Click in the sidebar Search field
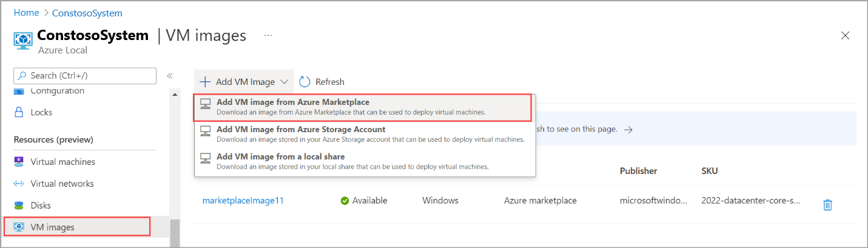The image size is (868, 248). pos(85,76)
